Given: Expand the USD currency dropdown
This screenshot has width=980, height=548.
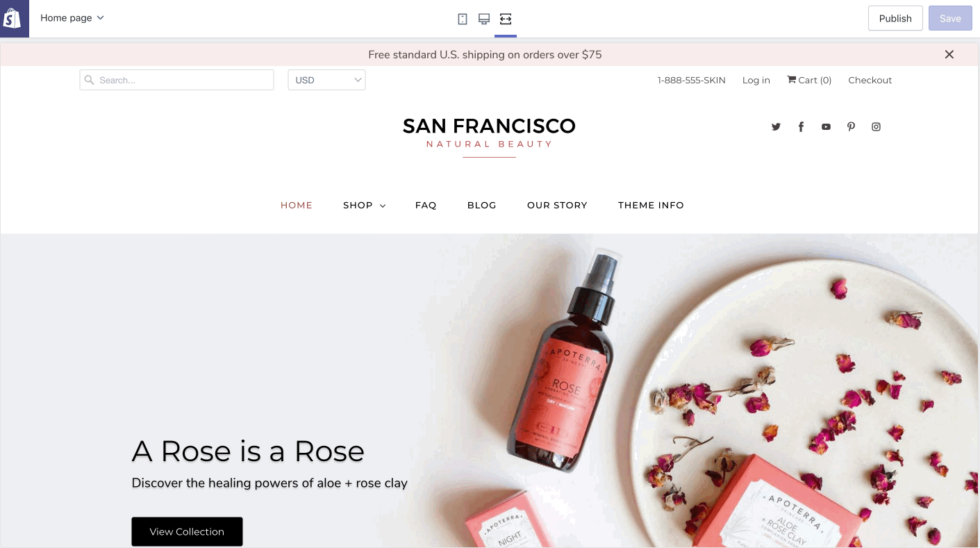Looking at the screenshot, I should [x=326, y=80].
